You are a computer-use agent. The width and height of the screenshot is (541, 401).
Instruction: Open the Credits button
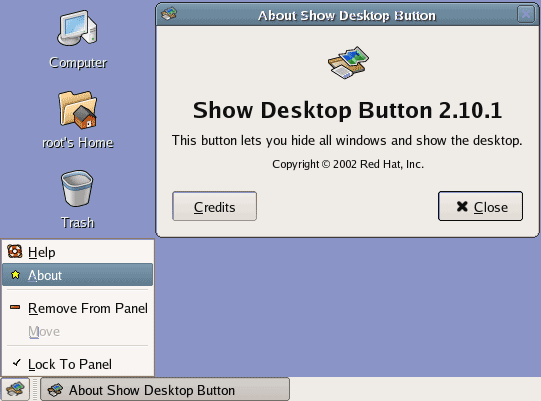pyautogui.click(x=215, y=206)
